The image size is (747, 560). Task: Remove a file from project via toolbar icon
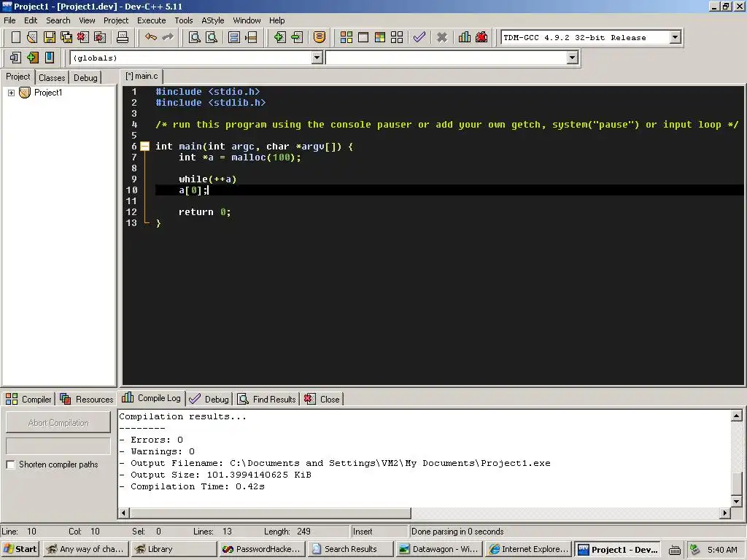click(x=297, y=37)
